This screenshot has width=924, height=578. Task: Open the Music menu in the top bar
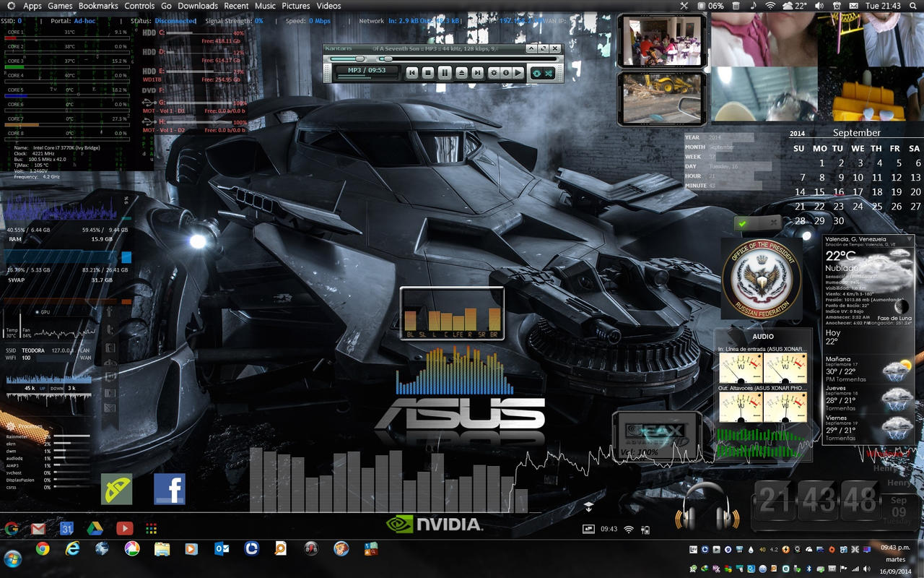tap(266, 6)
